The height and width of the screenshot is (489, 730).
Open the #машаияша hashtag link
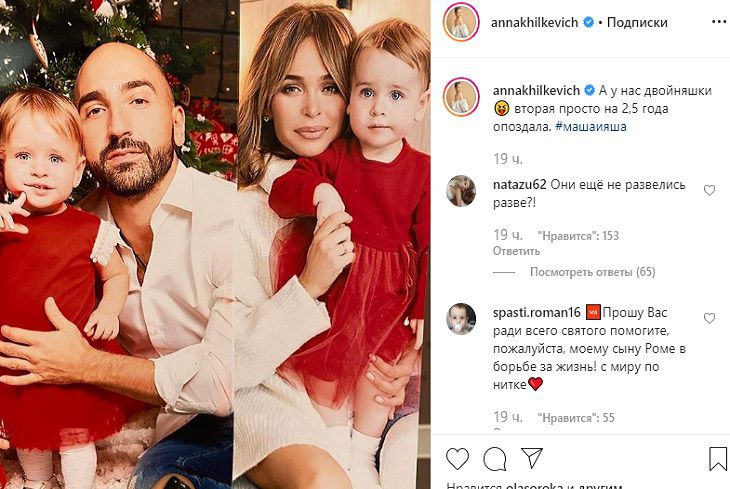click(x=590, y=127)
